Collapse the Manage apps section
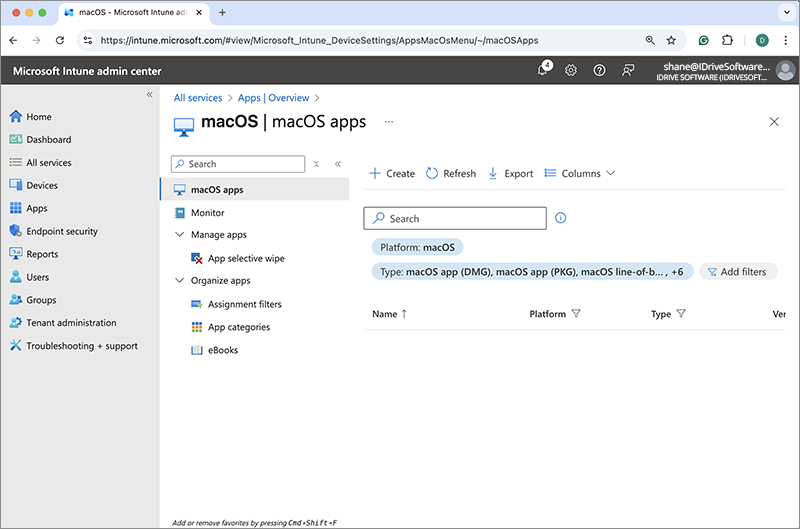 (180, 235)
